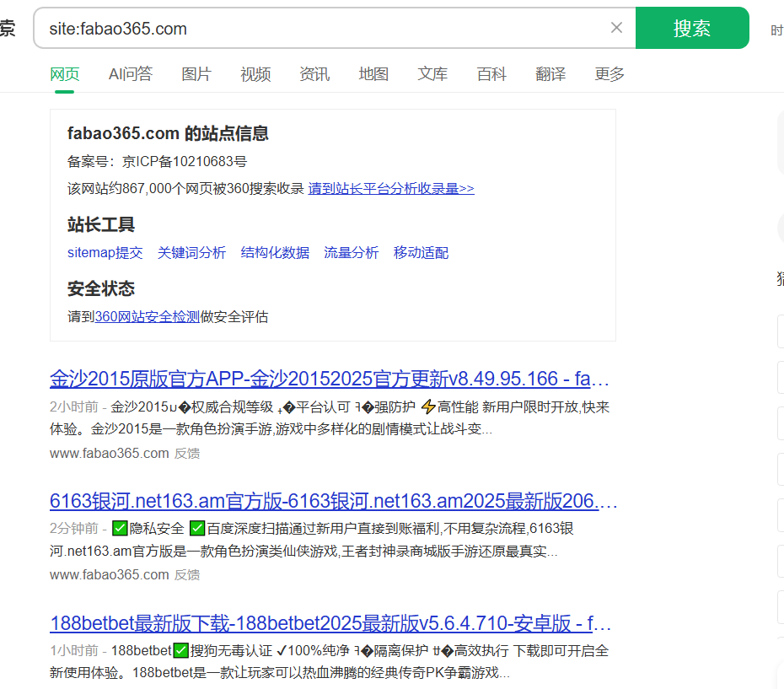Click the 1小时前 timestamp
This screenshot has height=689, width=784.
[x=74, y=650]
